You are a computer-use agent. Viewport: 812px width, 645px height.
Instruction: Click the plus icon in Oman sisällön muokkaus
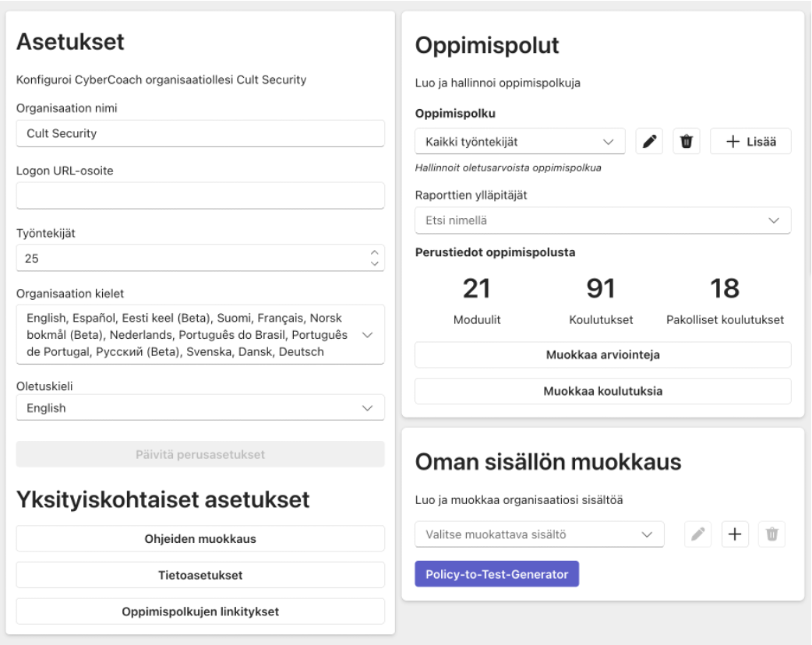[733, 534]
